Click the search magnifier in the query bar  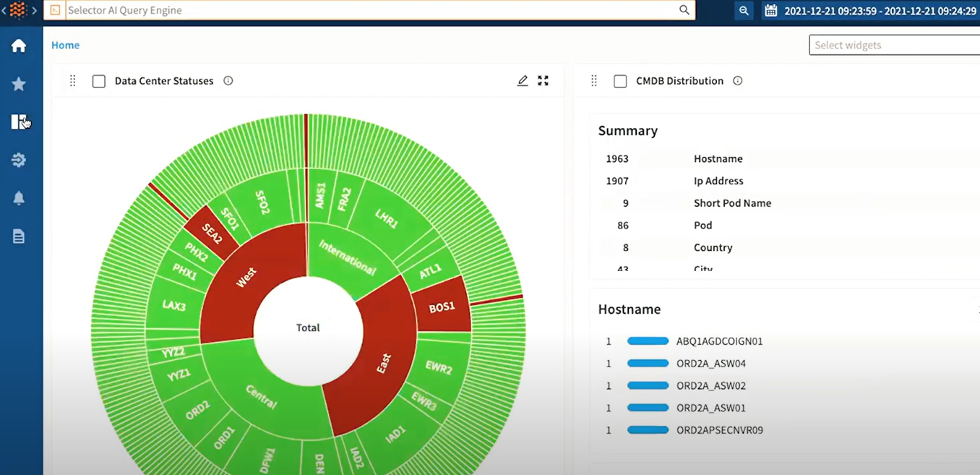pos(683,10)
